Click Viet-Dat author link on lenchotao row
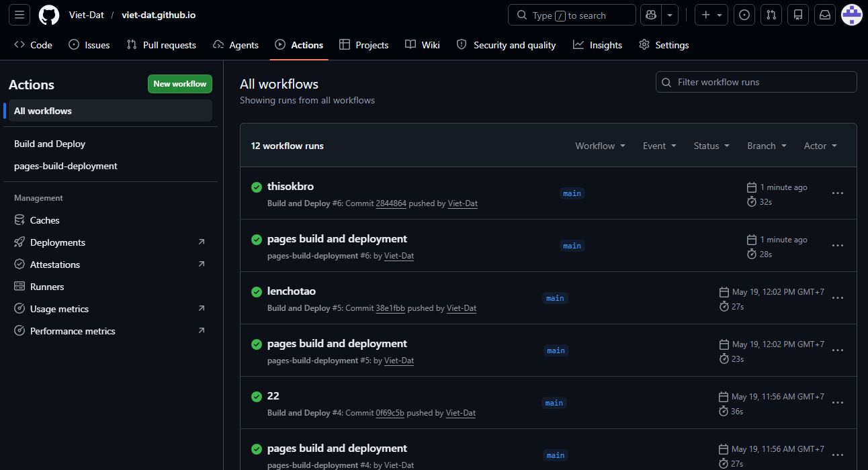 coord(462,308)
